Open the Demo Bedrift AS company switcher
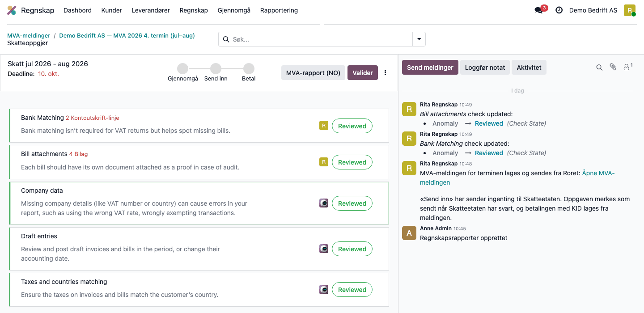Screen dimensions: 644x313 point(593,10)
